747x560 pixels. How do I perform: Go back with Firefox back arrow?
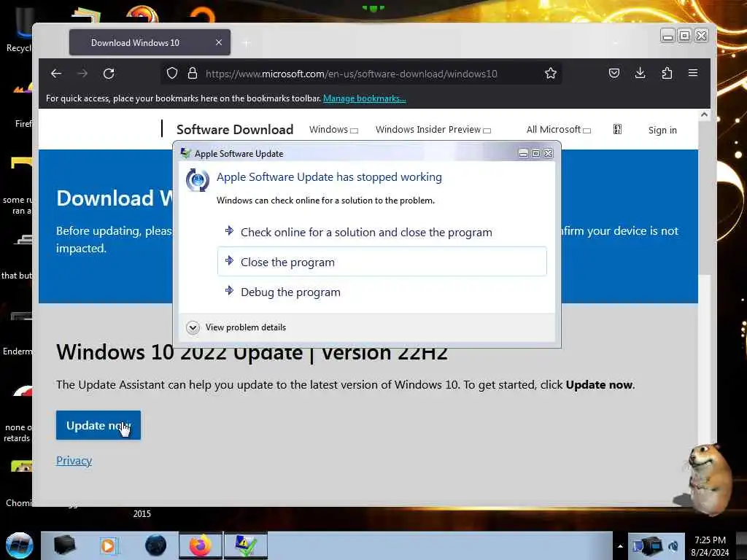(56, 74)
